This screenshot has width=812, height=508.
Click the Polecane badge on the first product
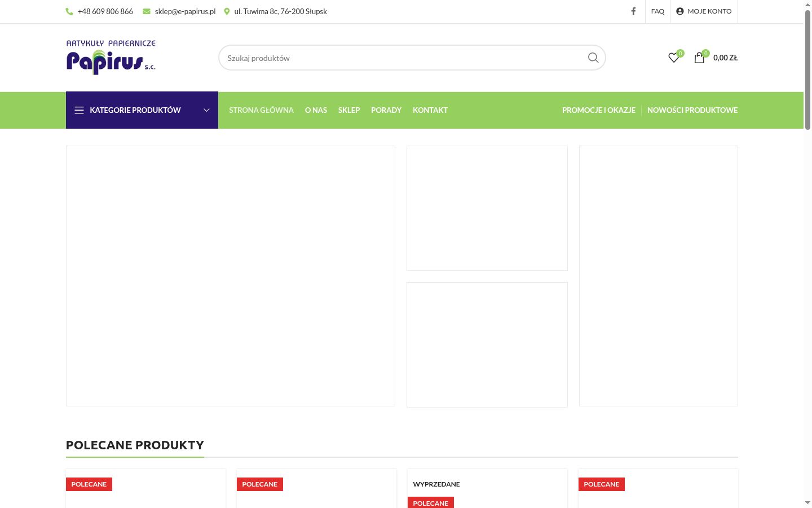click(x=89, y=484)
